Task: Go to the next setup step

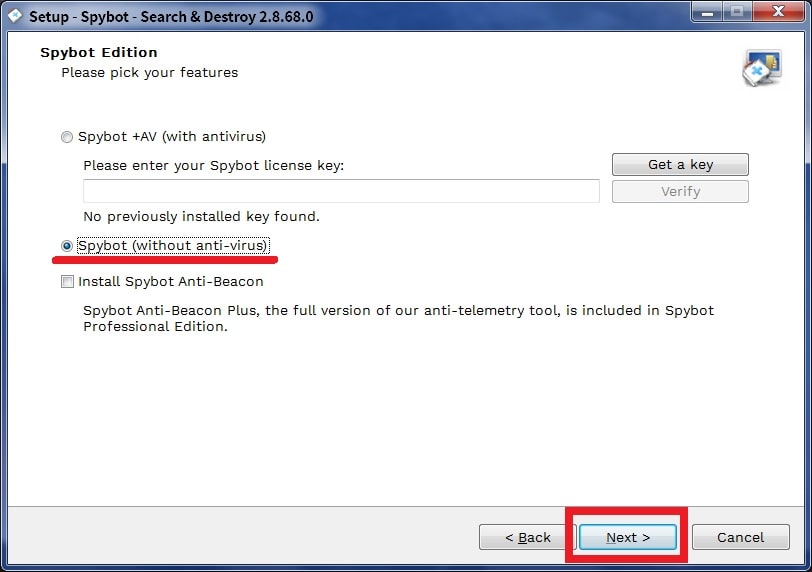Action: [628, 537]
